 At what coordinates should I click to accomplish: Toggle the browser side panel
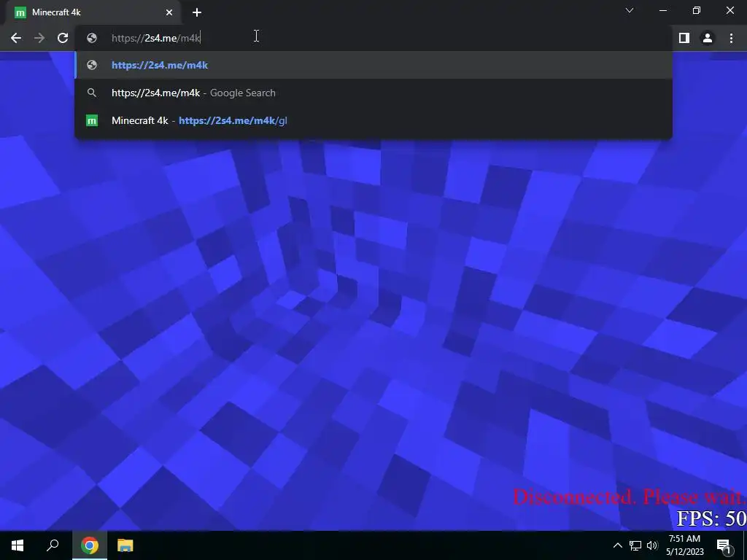(684, 38)
